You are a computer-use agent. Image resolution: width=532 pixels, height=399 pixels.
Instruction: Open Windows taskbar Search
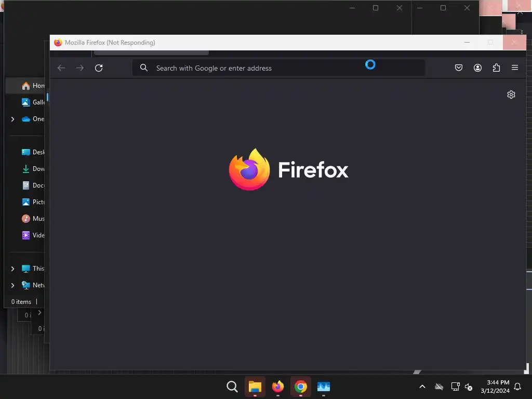point(232,387)
